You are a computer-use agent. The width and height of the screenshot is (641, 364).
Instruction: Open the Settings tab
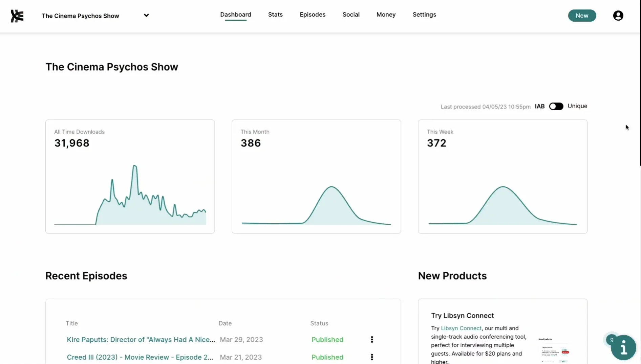click(424, 15)
